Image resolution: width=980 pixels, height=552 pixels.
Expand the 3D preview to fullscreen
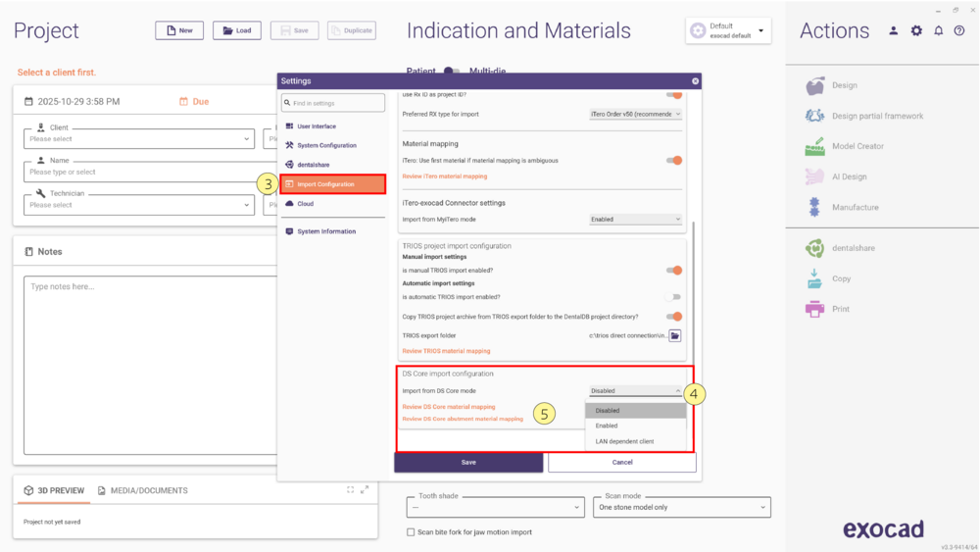[x=365, y=489]
